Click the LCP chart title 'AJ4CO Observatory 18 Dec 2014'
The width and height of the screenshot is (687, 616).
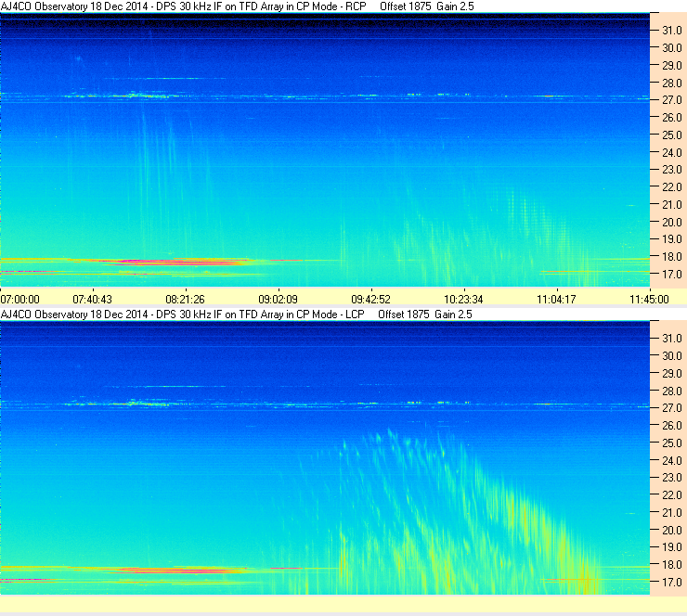click(74, 314)
